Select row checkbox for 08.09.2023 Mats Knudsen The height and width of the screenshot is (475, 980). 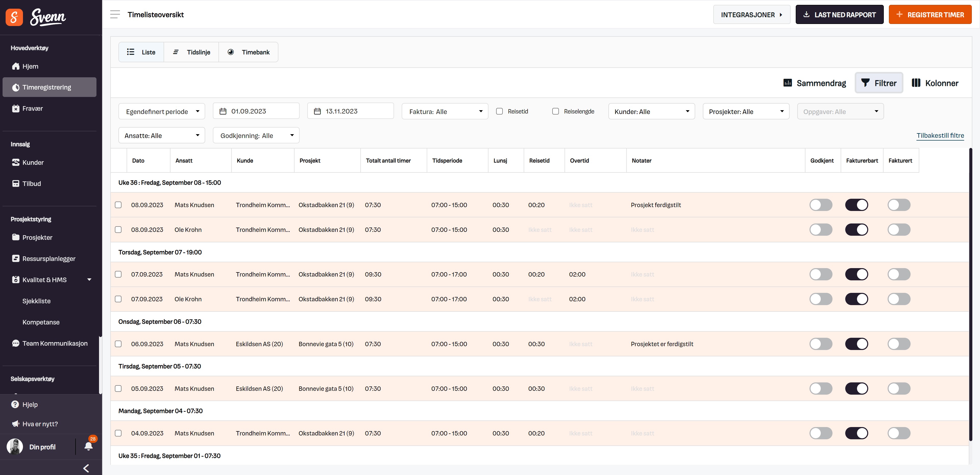pyautogui.click(x=118, y=205)
